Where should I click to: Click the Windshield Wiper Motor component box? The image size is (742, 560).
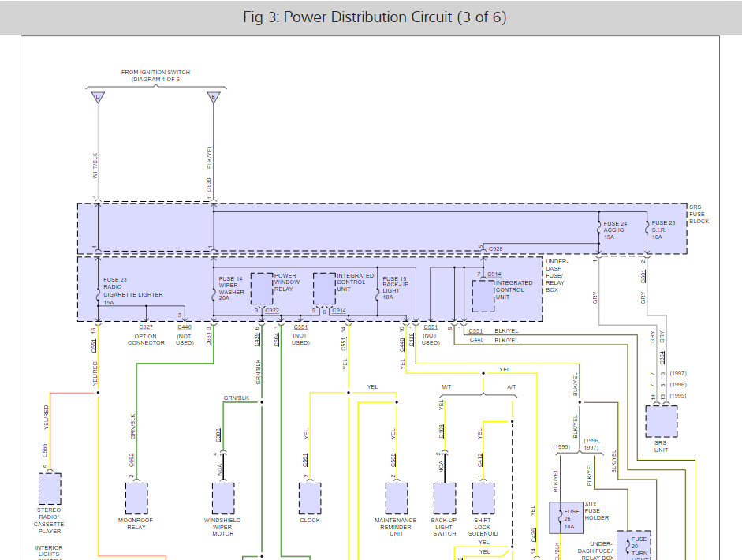(x=223, y=498)
